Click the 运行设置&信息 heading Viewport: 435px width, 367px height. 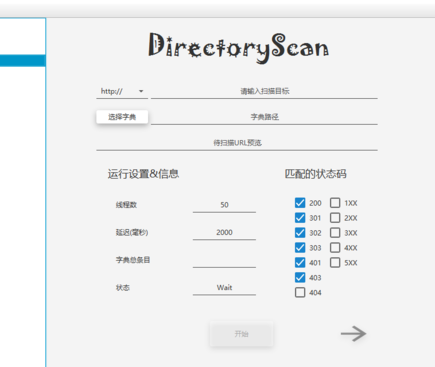pos(143,174)
